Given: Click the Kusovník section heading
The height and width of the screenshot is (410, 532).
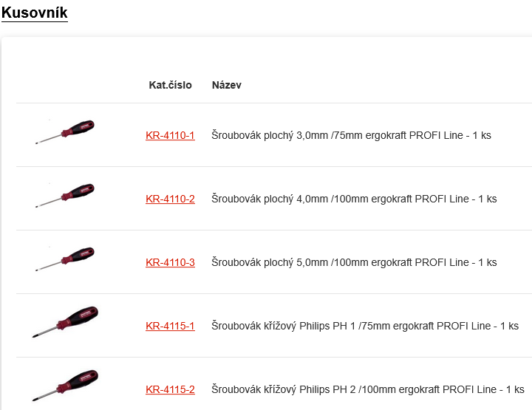Looking at the screenshot, I should pos(35,12).
